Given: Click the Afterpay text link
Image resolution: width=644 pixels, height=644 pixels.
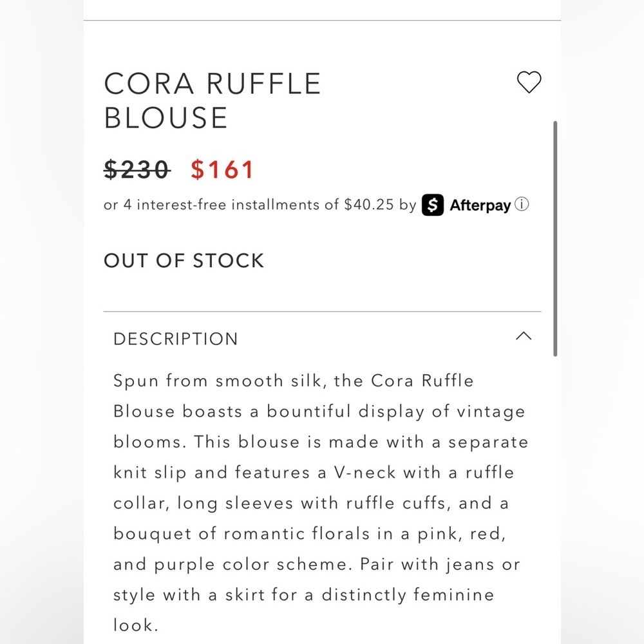Looking at the screenshot, I should click(x=479, y=205).
